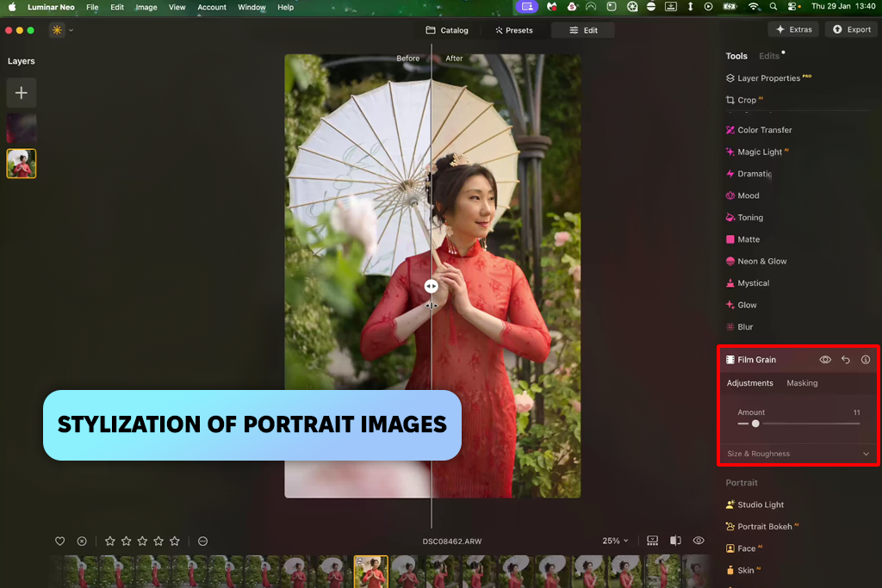Open the Apple menu
The width and height of the screenshot is (882, 588).
pos(12,7)
